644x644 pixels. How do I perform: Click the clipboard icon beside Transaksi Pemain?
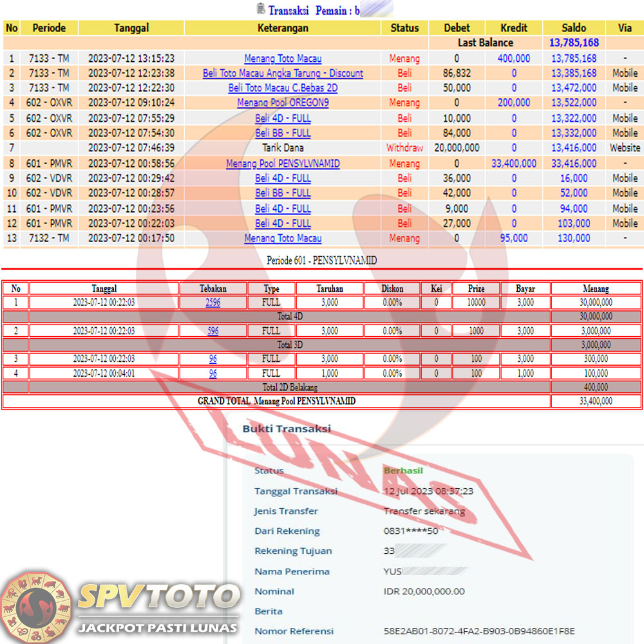point(260,9)
